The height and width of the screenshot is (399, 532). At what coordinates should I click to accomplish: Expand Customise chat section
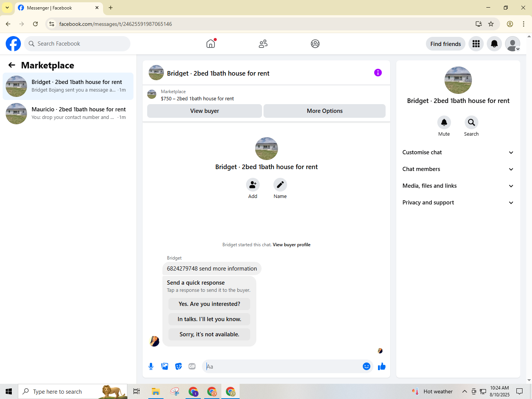458,152
